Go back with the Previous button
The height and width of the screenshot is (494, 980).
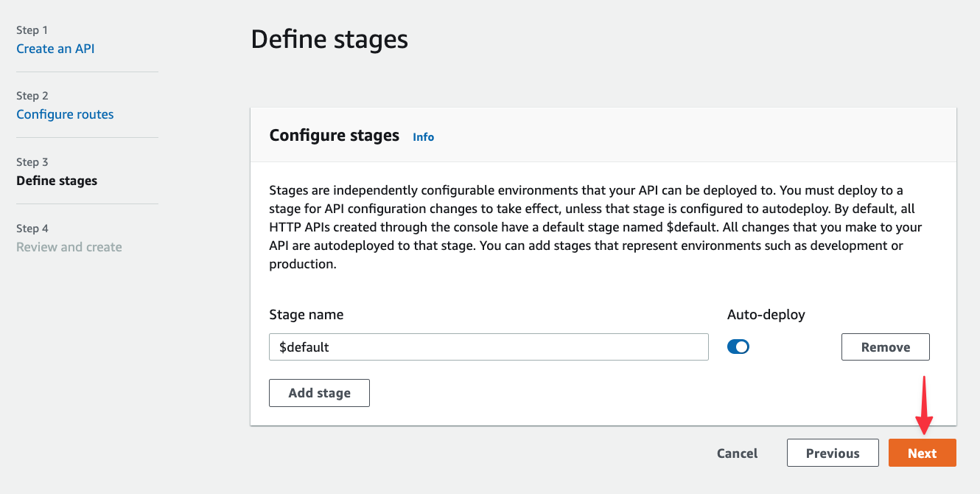point(833,453)
